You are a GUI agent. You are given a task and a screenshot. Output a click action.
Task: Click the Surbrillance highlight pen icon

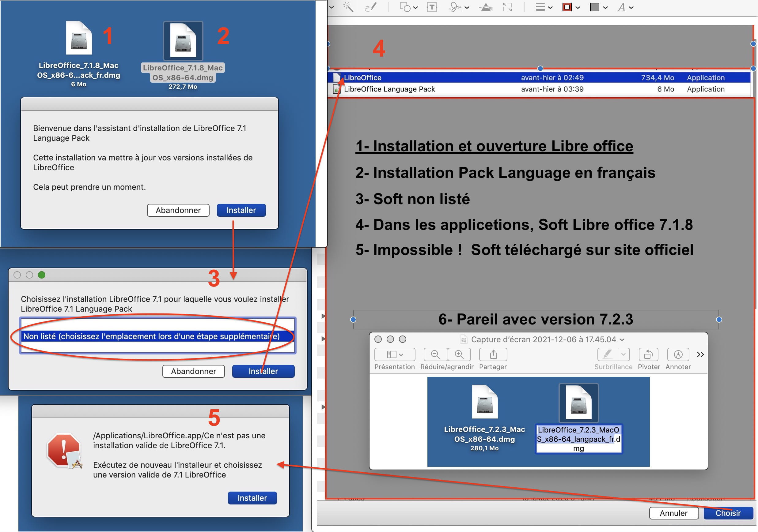[x=608, y=354]
